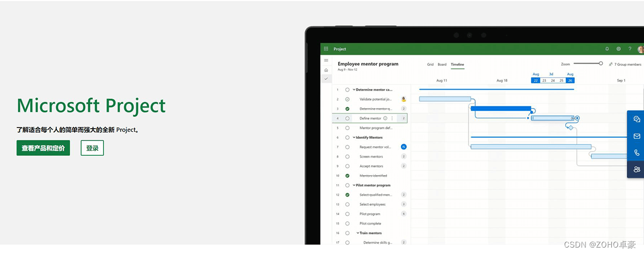Go to the Home icon in sidebar
Screen dimensions: 644x254
326,70
